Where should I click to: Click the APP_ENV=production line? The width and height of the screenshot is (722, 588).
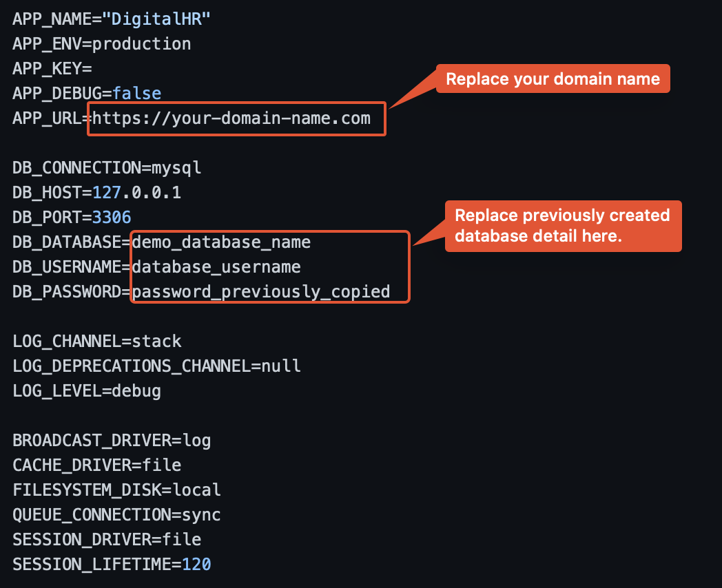click(x=102, y=43)
